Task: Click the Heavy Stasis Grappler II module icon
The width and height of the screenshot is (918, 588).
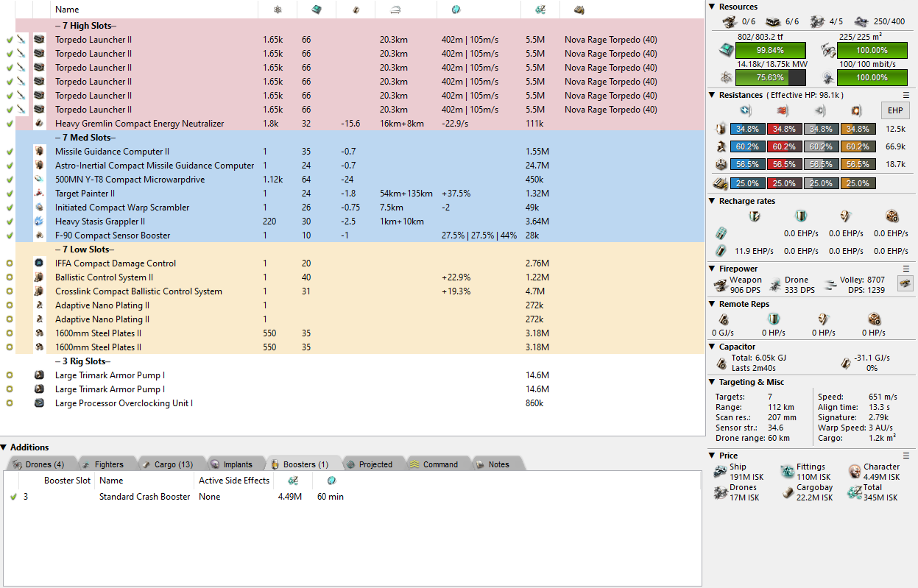Action: (39, 222)
